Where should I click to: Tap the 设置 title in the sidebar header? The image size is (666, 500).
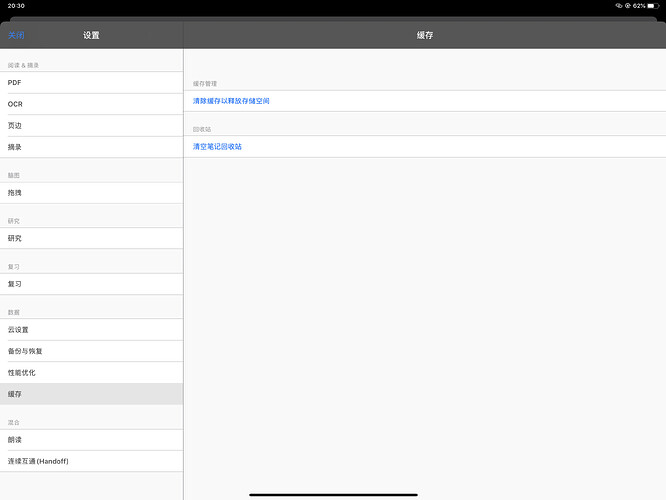point(91,35)
